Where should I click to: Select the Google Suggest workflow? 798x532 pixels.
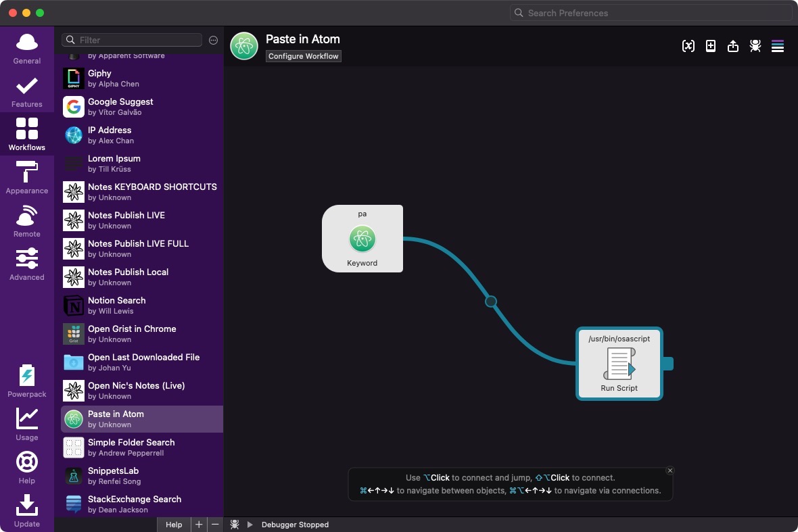142,107
